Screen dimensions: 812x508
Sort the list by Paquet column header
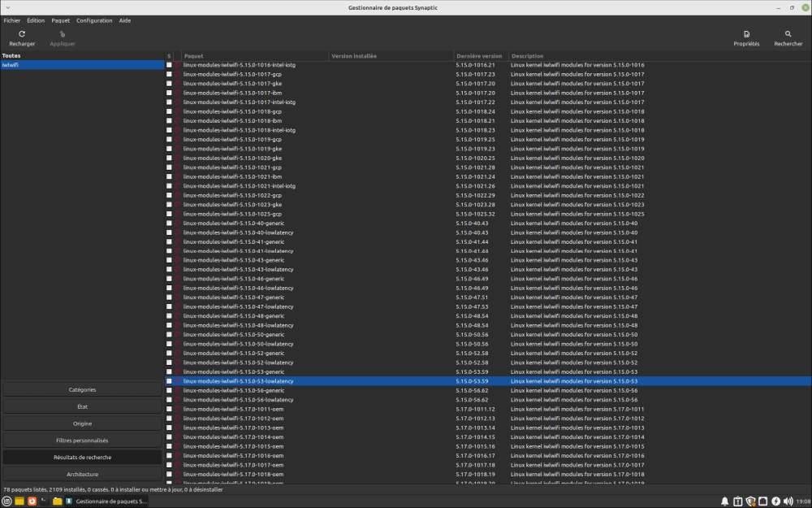pyautogui.click(x=253, y=56)
